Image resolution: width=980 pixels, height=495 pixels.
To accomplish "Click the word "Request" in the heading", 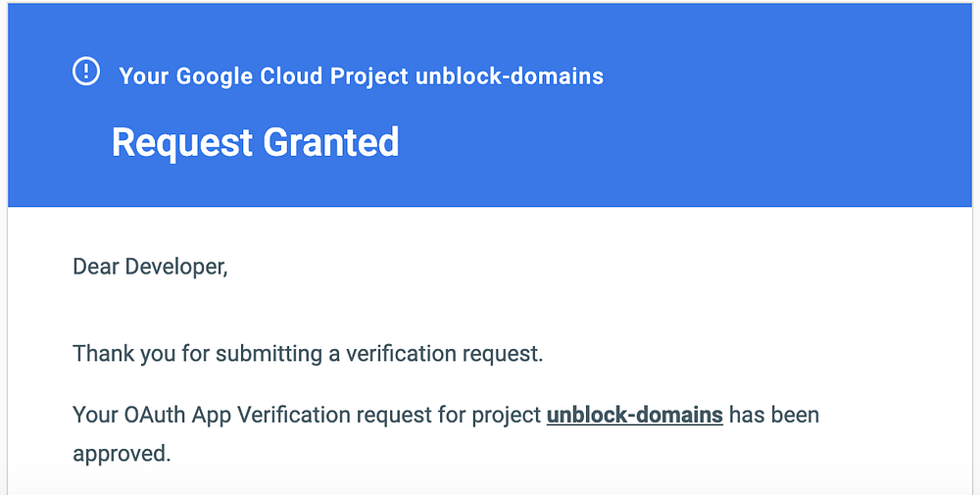I will (x=182, y=143).
